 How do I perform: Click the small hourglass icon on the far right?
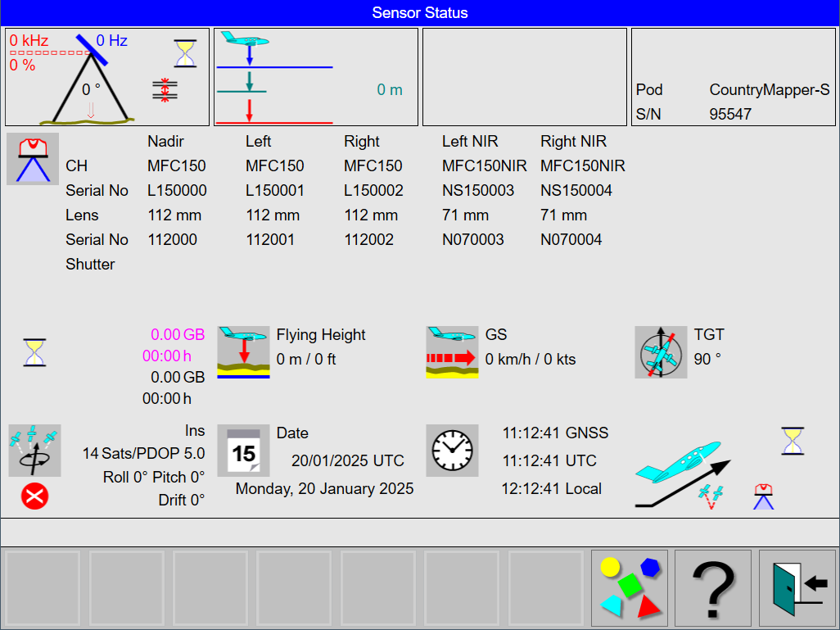point(792,440)
